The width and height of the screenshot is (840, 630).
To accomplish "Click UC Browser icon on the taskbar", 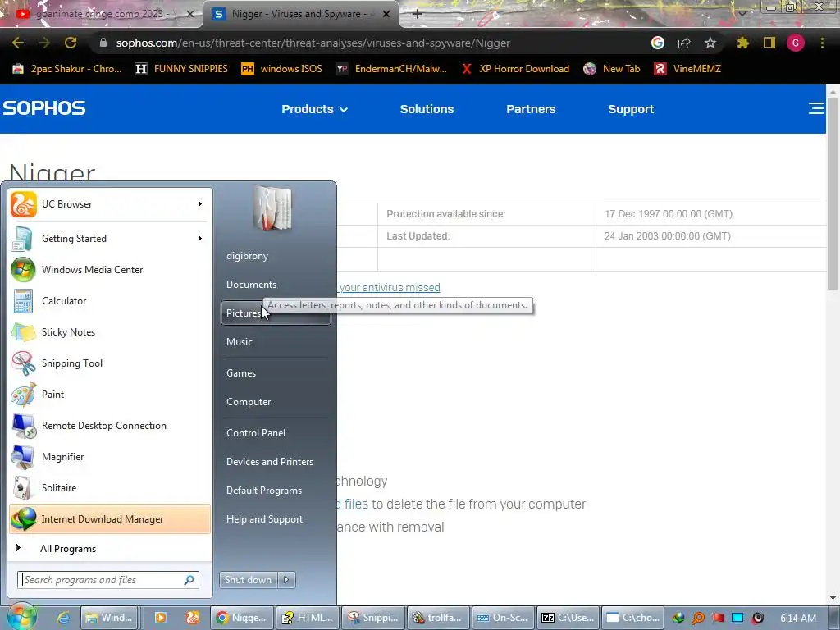I will [x=192, y=618].
